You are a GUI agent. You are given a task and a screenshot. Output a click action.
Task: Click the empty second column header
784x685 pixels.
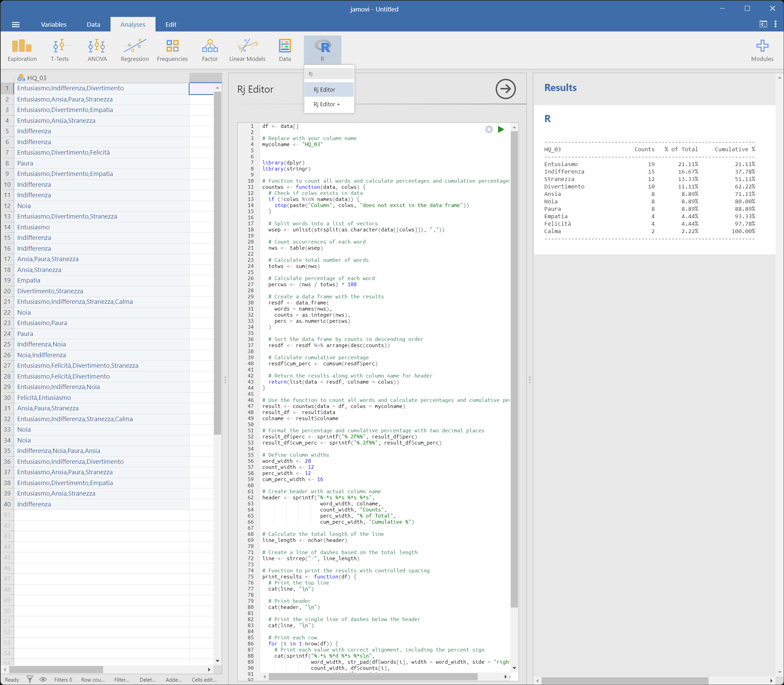[206, 77]
